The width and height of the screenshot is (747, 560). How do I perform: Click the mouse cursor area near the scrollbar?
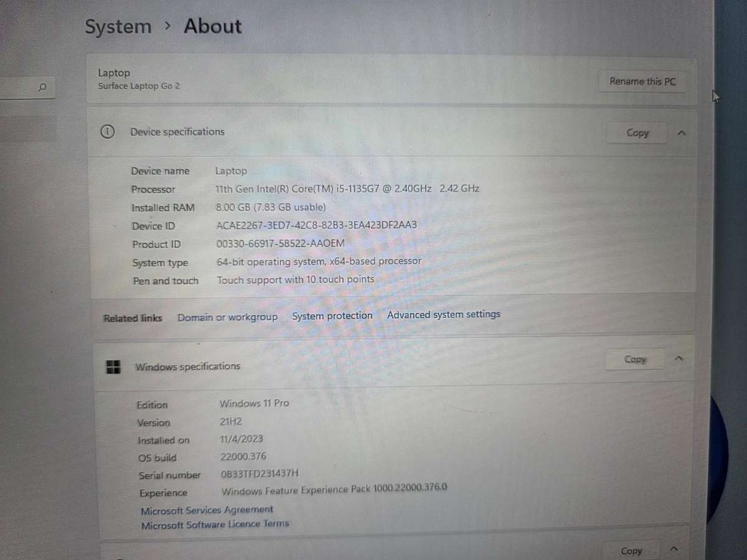tap(715, 96)
